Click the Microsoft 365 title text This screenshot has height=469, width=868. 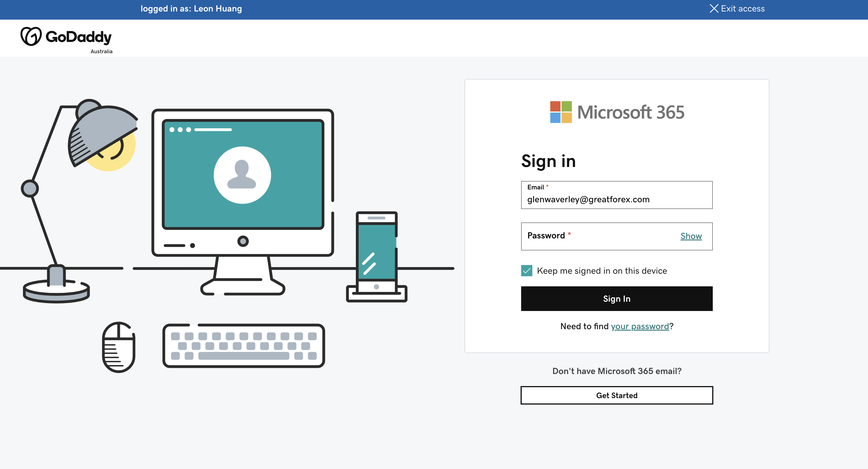click(630, 112)
